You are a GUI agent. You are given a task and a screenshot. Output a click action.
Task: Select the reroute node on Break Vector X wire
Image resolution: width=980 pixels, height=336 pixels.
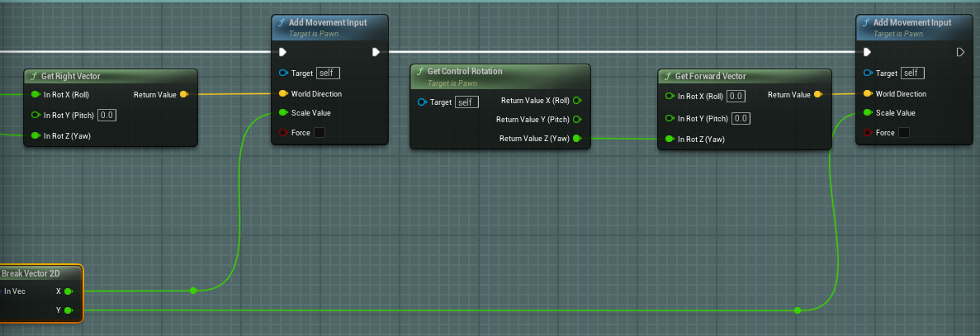(x=193, y=291)
